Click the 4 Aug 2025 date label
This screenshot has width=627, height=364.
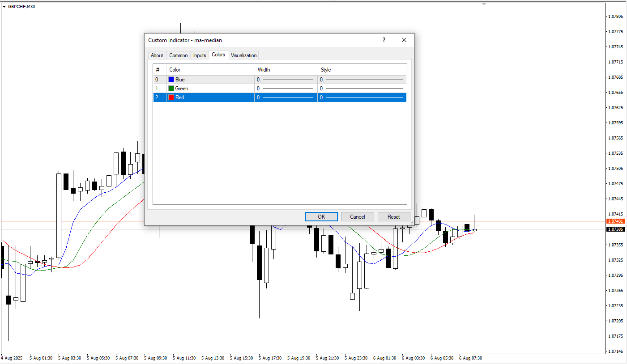click(x=12, y=358)
